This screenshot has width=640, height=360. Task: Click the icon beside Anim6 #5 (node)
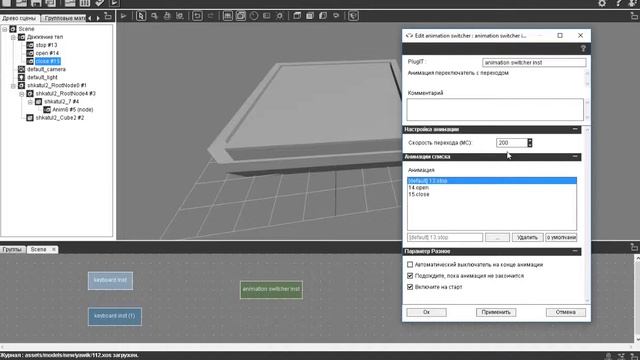coord(47,109)
